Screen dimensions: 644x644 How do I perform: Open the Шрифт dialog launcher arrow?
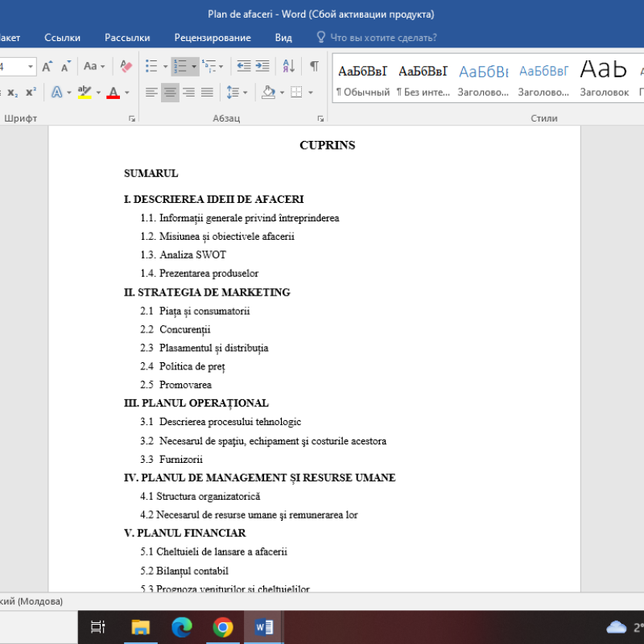tap(131, 118)
